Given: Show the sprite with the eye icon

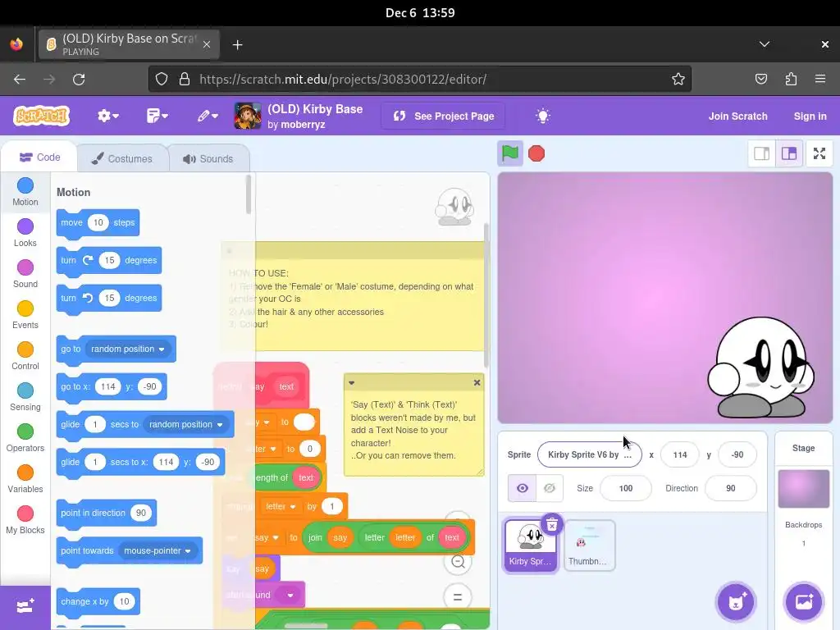Looking at the screenshot, I should pos(522,488).
